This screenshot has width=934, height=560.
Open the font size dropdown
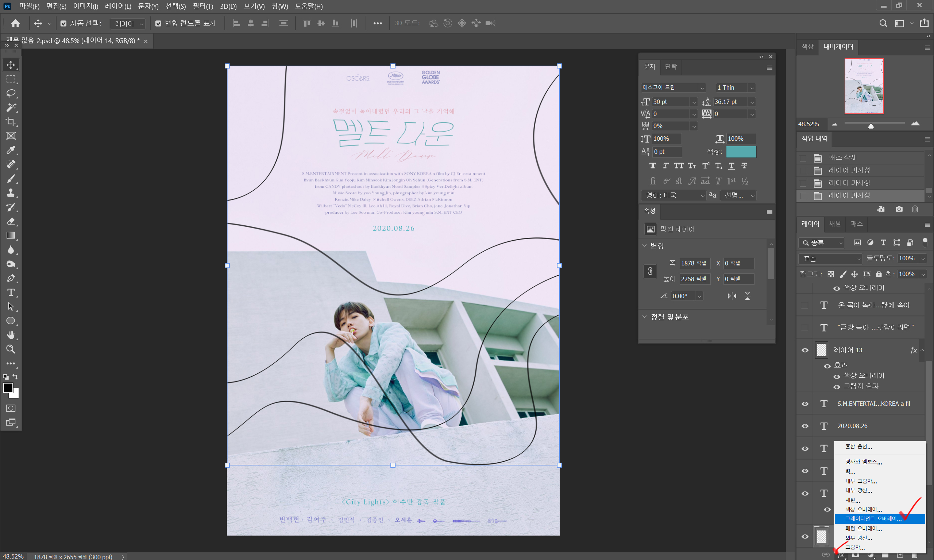click(x=694, y=102)
